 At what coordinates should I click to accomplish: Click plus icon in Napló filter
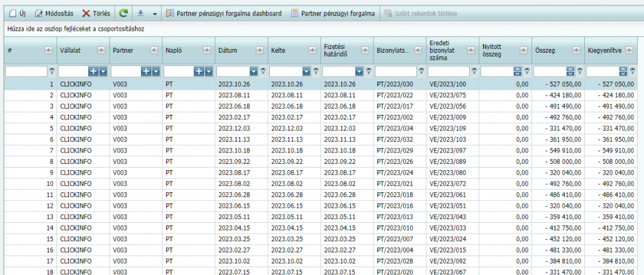coord(199,72)
